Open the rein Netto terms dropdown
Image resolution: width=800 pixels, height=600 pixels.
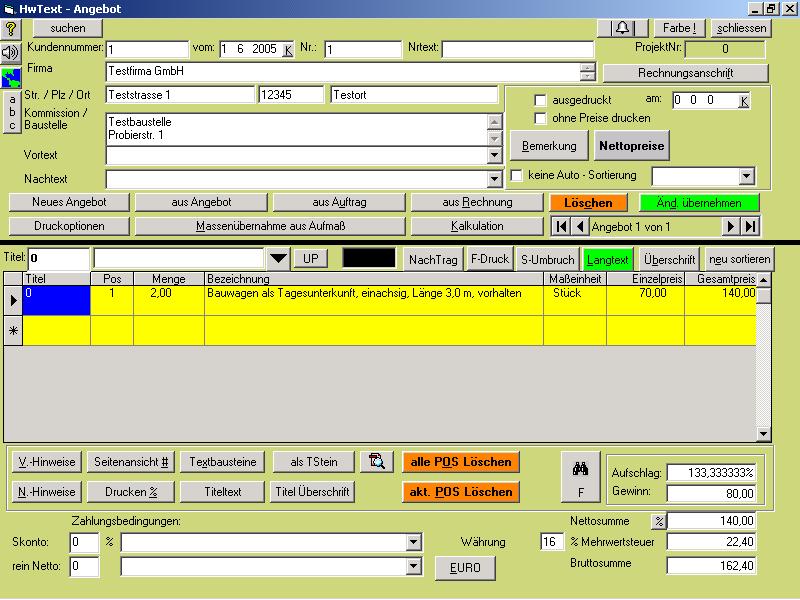(x=414, y=566)
